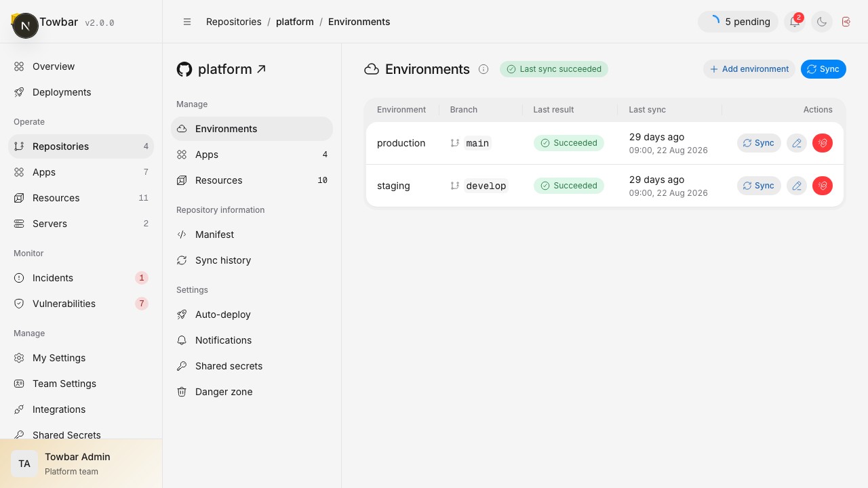Image resolution: width=868 pixels, height=488 pixels.
Task: Click the Last result column header
Action: [x=553, y=110]
